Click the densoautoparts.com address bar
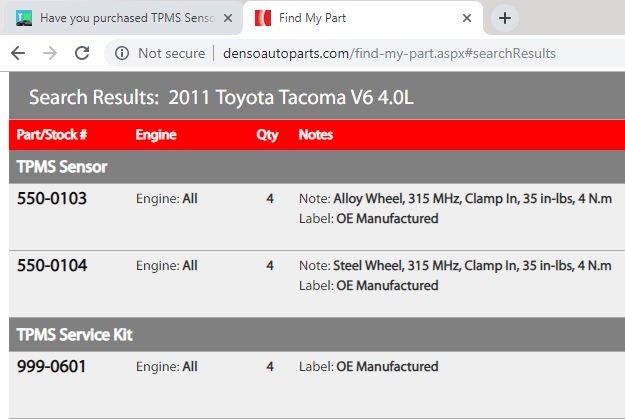This screenshot has height=419, width=625. [x=389, y=53]
